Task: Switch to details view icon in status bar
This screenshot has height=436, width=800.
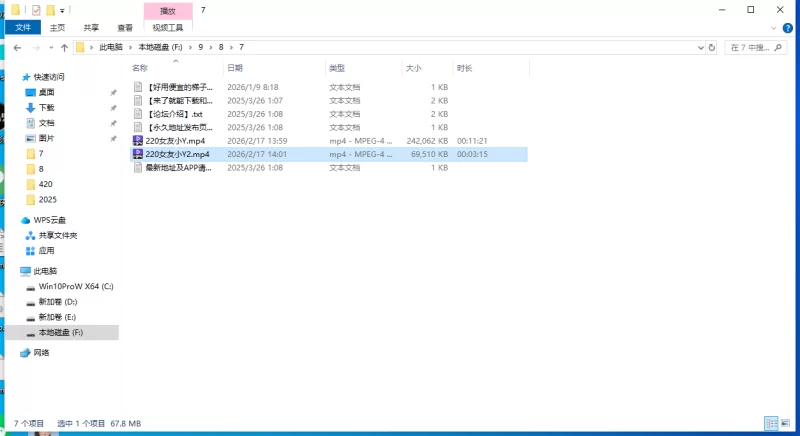Action: point(771,423)
